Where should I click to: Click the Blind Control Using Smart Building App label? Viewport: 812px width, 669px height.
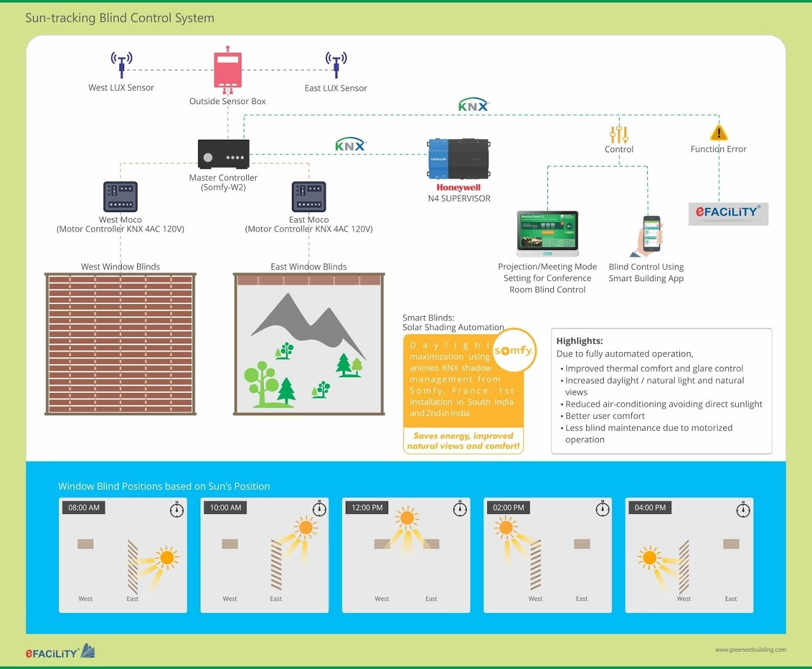[x=646, y=272]
